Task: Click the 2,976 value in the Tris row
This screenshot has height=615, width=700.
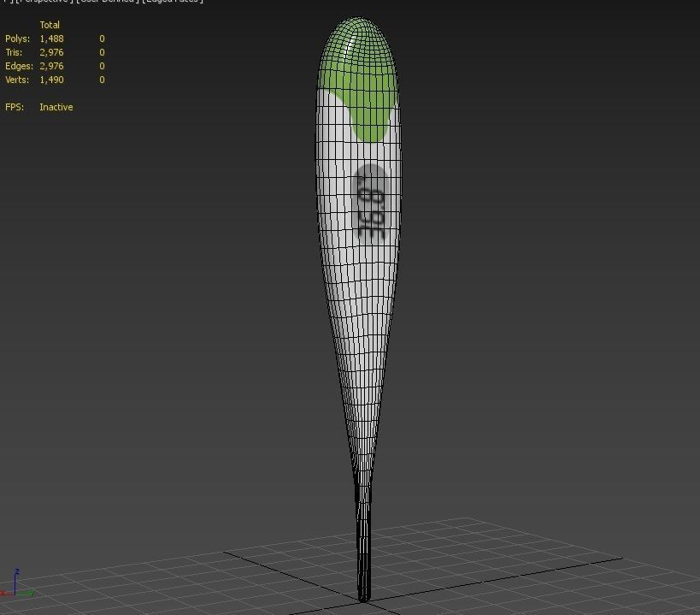Action: point(51,53)
